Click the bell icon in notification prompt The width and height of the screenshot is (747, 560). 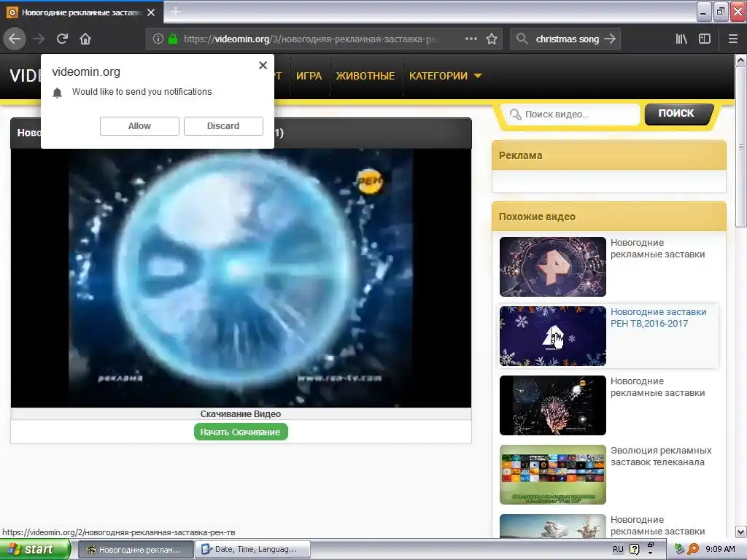pyautogui.click(x=57, y=93)
